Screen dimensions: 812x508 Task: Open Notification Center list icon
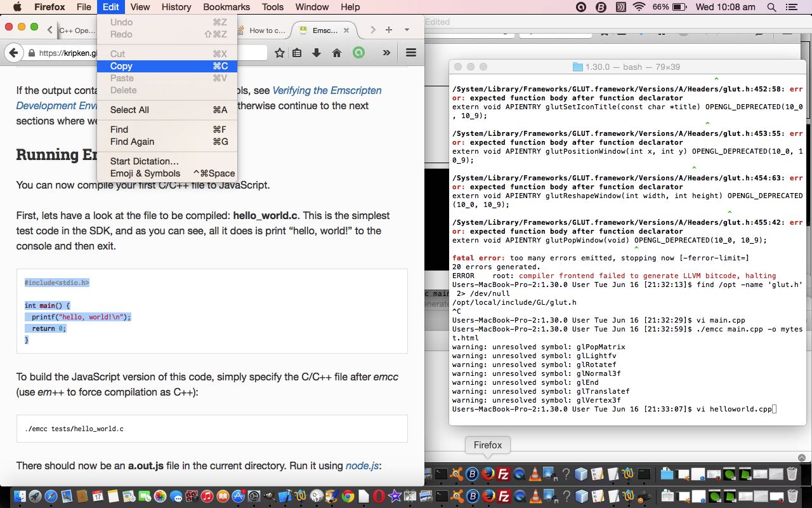click(x=791, y=7)
